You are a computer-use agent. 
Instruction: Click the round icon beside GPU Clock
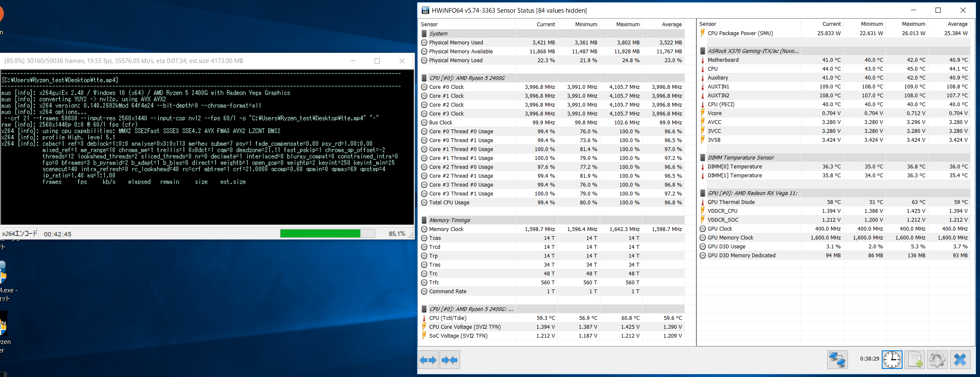click(703, 228)
